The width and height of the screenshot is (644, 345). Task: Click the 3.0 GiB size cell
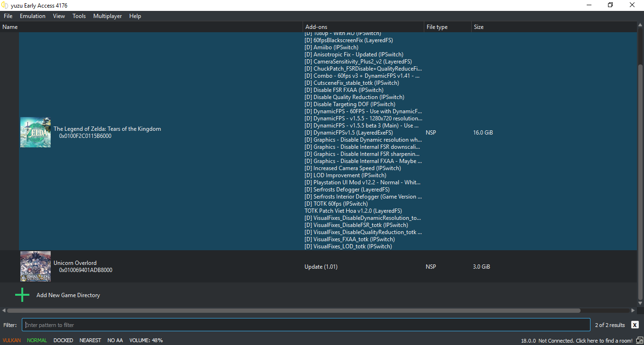[x=482, y=267]
